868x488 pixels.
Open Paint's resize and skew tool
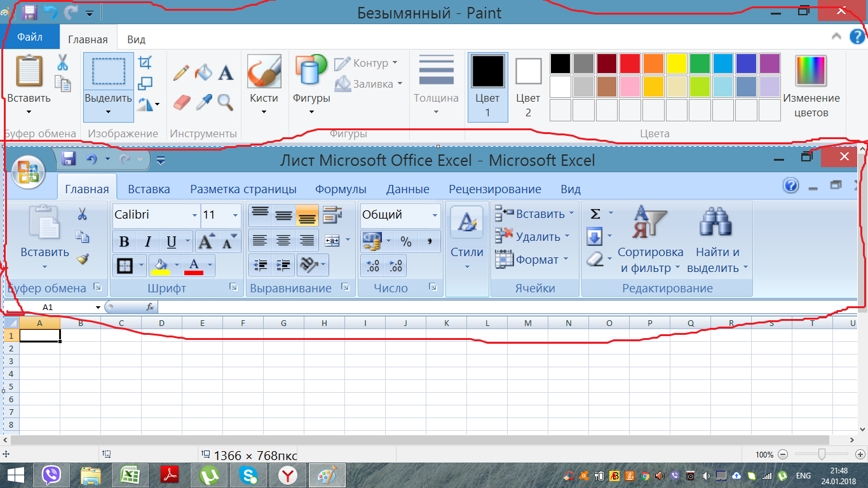click(146, 83)
